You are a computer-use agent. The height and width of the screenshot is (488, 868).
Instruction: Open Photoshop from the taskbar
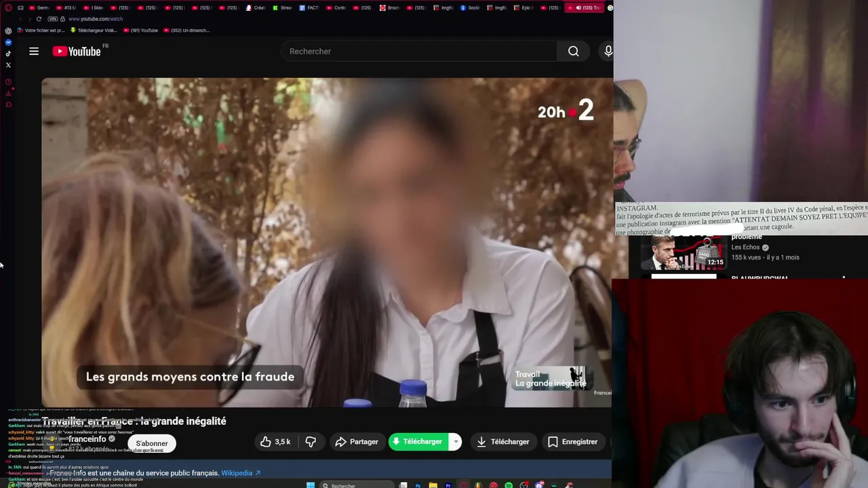coord(418,485)
